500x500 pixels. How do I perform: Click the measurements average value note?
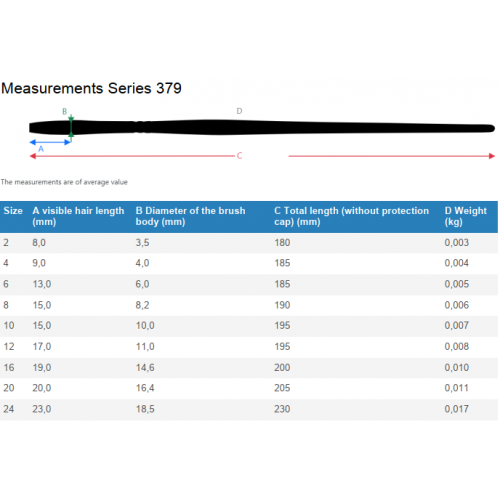pyautogui.click(x=64, y=182)
